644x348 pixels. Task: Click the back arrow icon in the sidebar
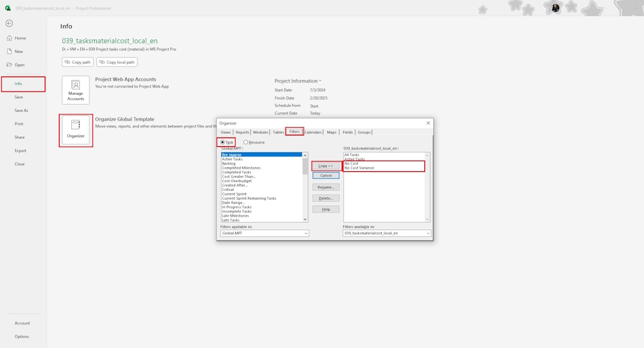[x=9, y=24]
